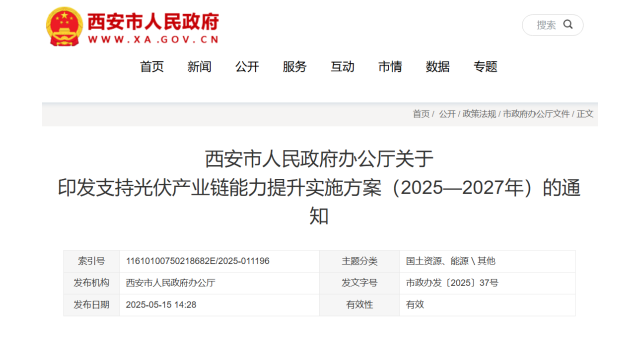
Task: Go to 首页 in the breadcrumb
Action: coord(421,114)
